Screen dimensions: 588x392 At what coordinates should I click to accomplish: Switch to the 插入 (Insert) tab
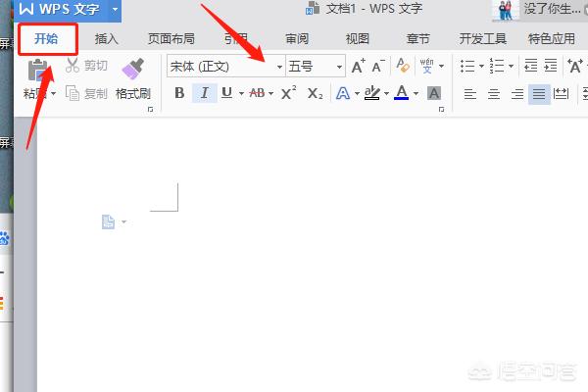coord(107,38)
